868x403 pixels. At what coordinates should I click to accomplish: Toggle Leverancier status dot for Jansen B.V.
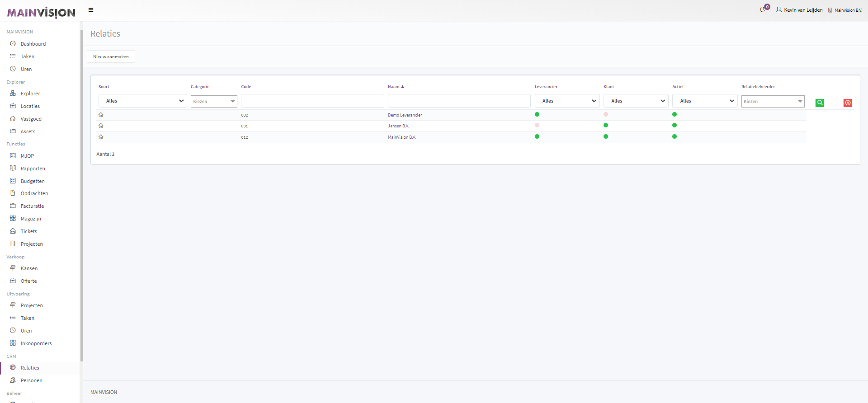(537, 125)
